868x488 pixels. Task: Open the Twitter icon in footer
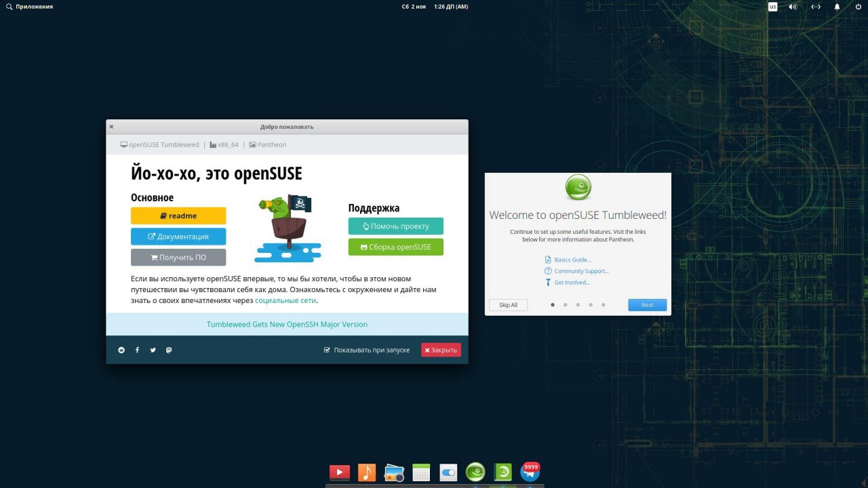pos(153,350)
